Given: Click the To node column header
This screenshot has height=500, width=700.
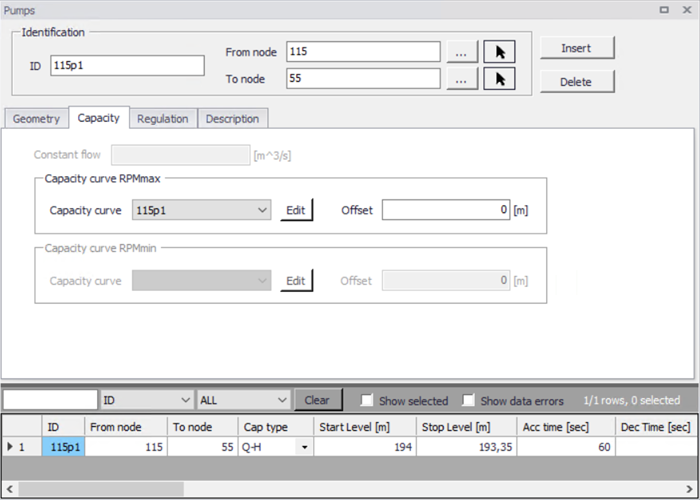Looking at the screenshot, I should (x=203, y=427).
